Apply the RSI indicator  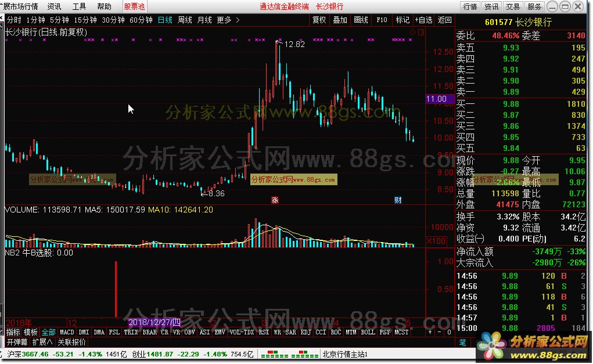[264, 332]
